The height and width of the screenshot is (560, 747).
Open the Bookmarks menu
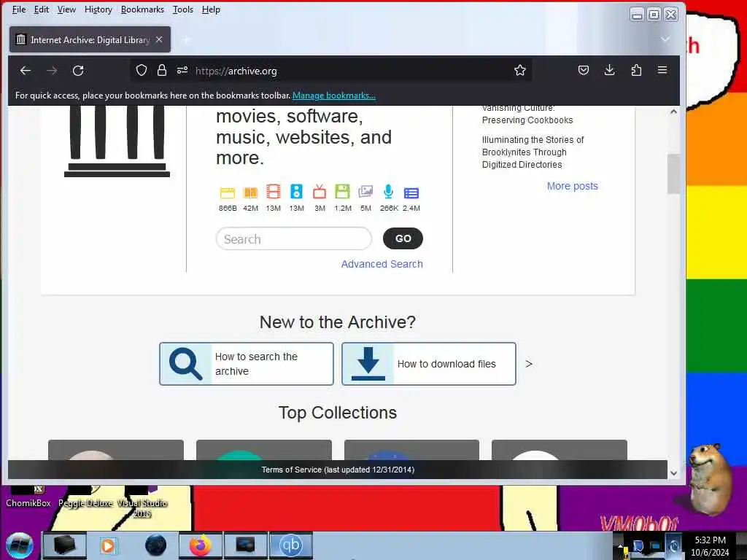142,9
